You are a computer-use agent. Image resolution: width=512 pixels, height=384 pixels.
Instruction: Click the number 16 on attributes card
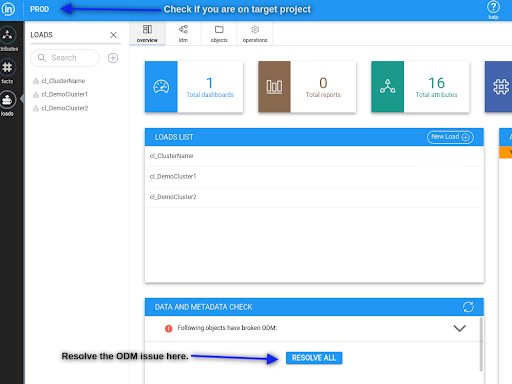(436, 83)
